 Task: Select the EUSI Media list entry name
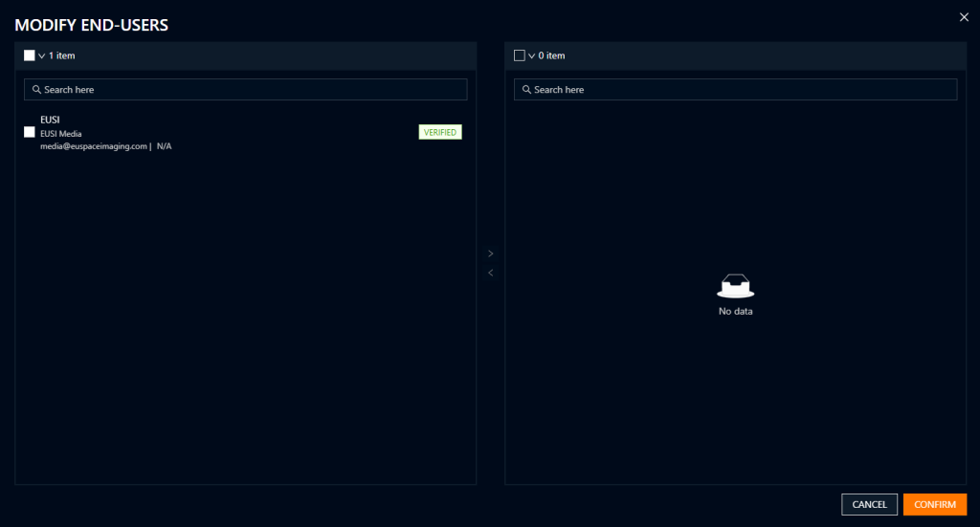coord(60,134)
